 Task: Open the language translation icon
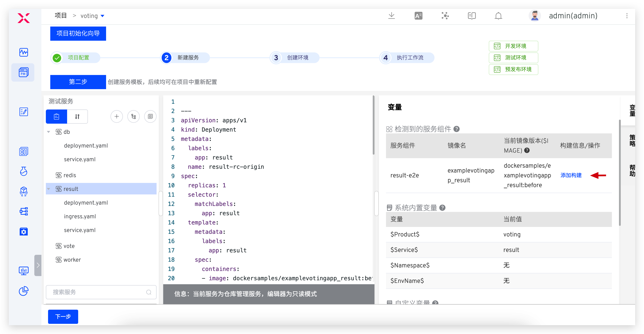click(418, 16)
